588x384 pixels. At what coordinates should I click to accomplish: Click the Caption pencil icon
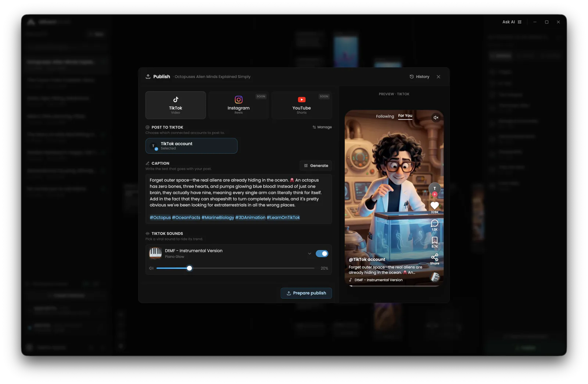148,163
